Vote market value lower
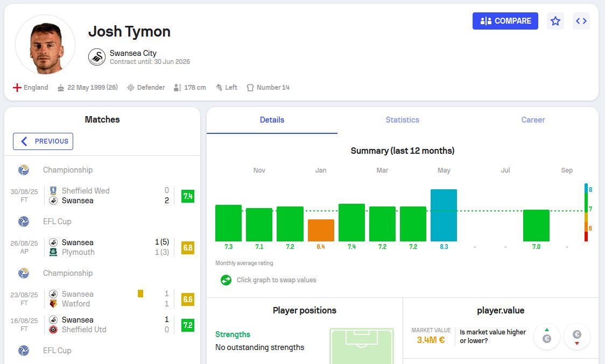 (577, 337)
